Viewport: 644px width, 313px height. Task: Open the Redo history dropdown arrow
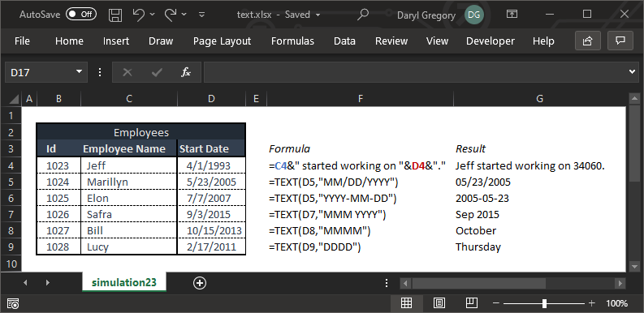point(184,15)
